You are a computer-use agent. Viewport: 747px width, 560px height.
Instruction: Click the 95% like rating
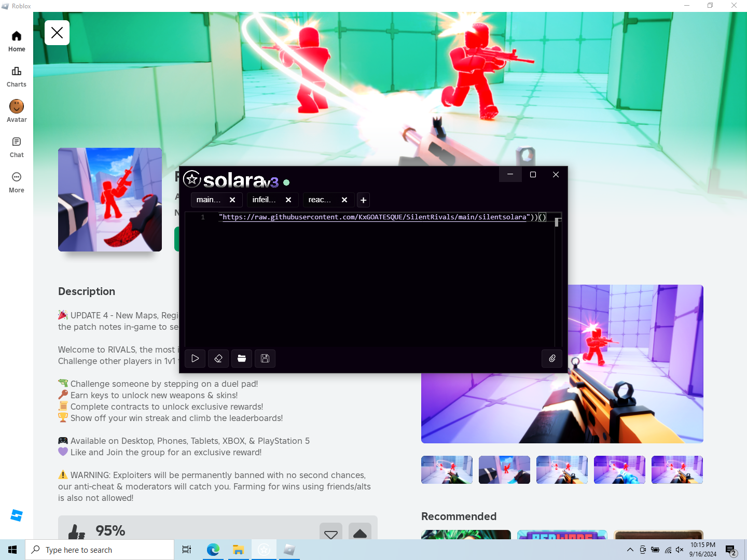pos(110,530)
